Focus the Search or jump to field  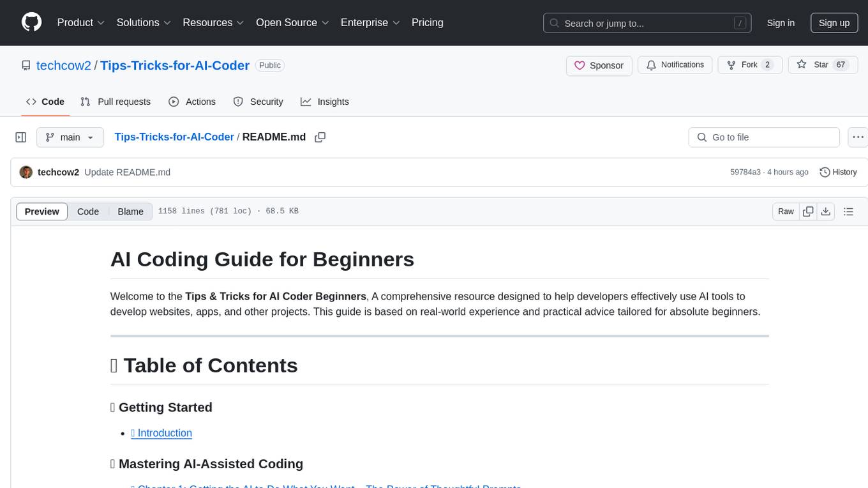(x=647, y=23)
